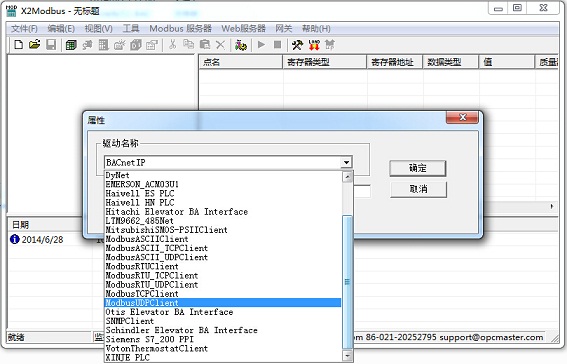Select SNMPClient driver
567x364 pixels.
click(223, 321)
